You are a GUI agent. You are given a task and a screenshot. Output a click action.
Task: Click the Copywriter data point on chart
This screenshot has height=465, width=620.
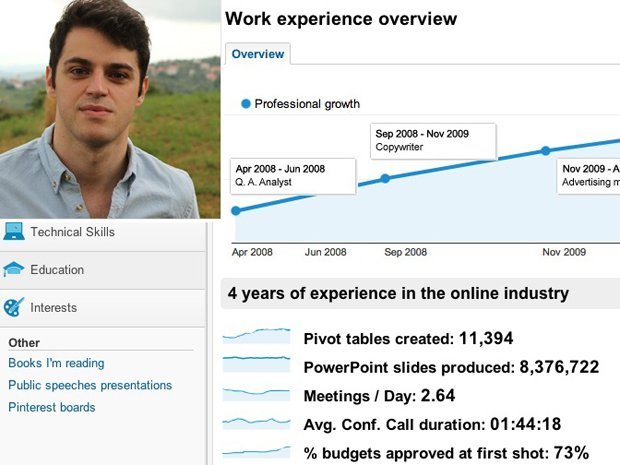point(385,179)
